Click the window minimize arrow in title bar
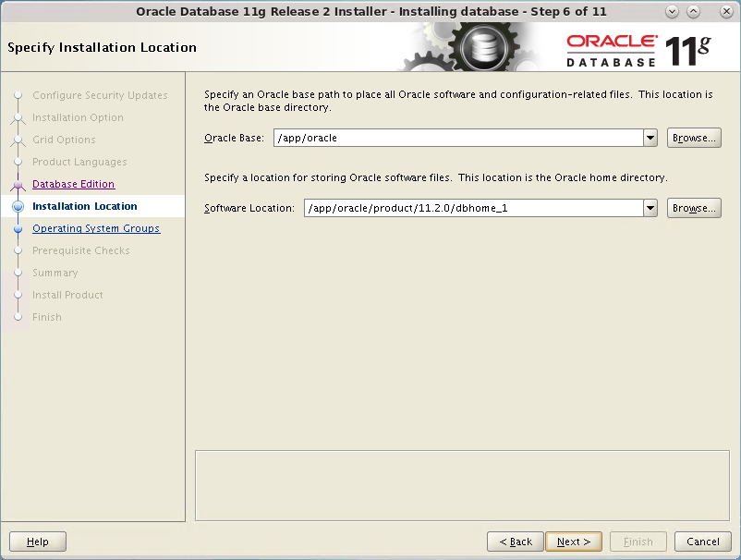The height and width of the screenshot is (560, 741). pyautogui.click(x=672, y=12)
